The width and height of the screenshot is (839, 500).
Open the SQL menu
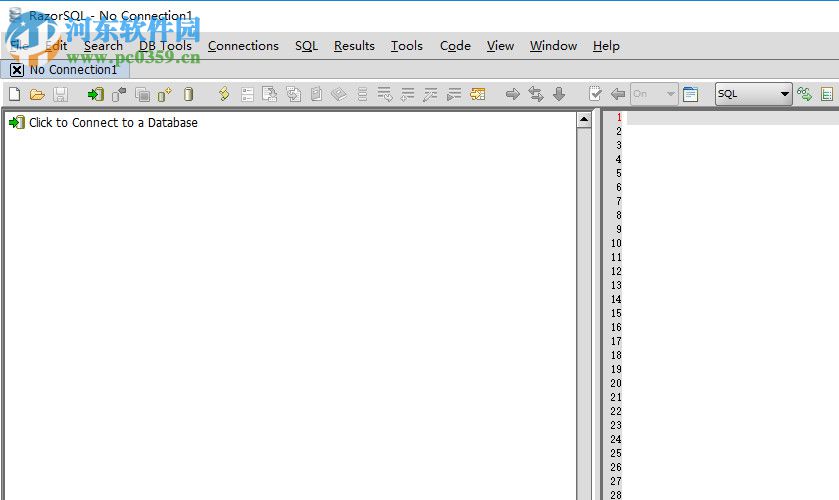tap(307, 46)
